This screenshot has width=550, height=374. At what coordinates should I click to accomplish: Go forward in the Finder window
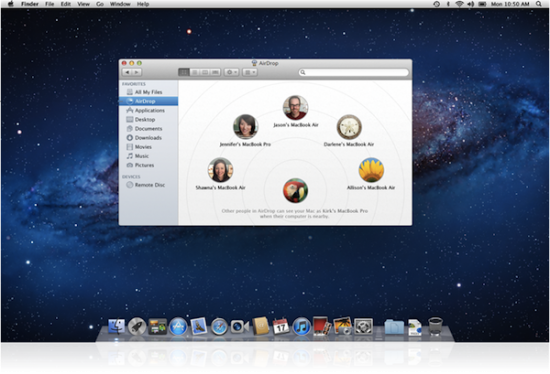(137, 72)
